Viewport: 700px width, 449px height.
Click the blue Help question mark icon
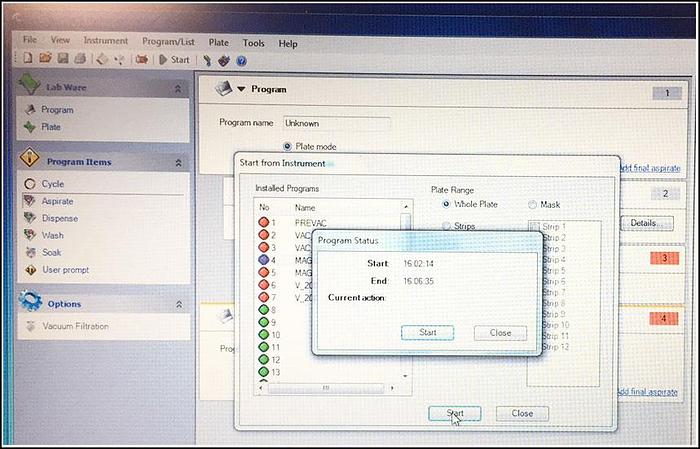[241, 60]
